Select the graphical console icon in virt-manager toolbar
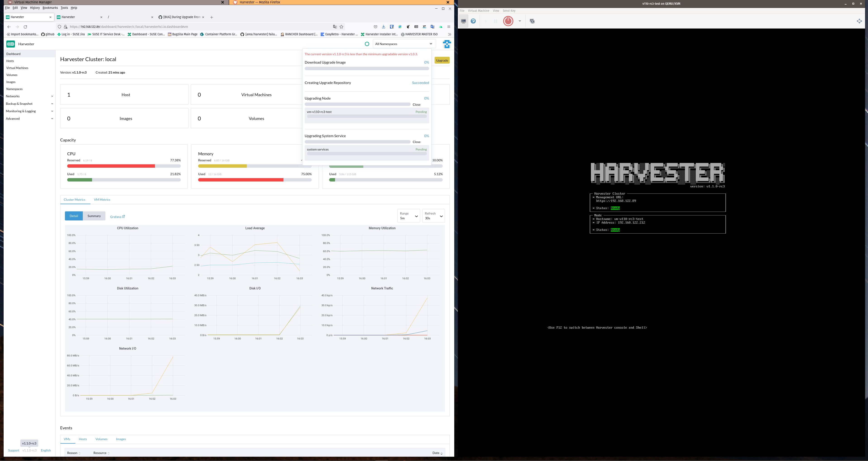The width and height of the screenshot is (868, 461). (x=463, y=21)
